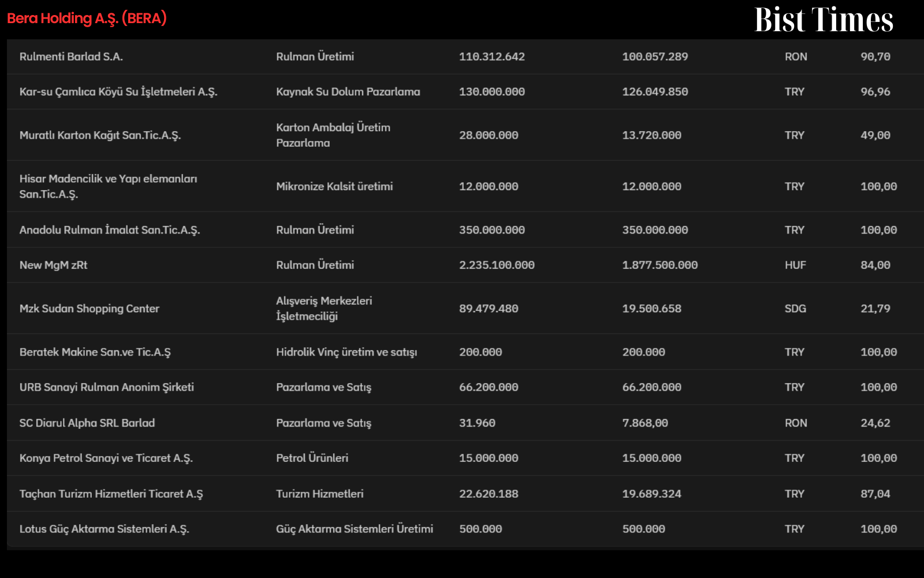Select the Rulmenti Barlad S.A. company name
The image size is (924, 578).
71,57
